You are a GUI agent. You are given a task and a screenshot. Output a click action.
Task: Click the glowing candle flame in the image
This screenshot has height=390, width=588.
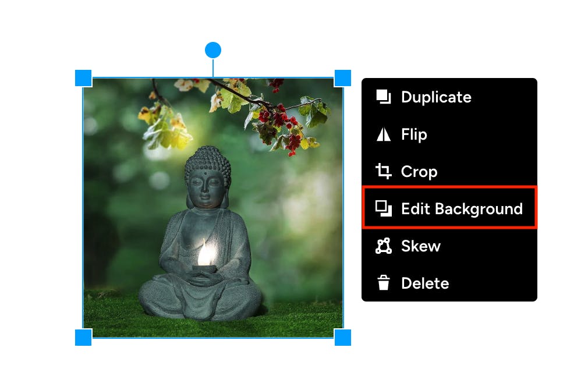click(x=206, y=253)
